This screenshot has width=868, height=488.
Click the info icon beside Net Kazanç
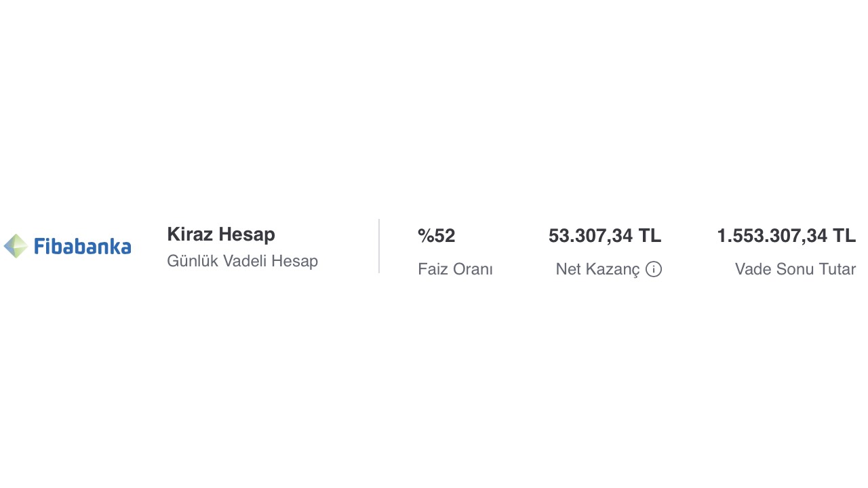click(x=654, y=269)
